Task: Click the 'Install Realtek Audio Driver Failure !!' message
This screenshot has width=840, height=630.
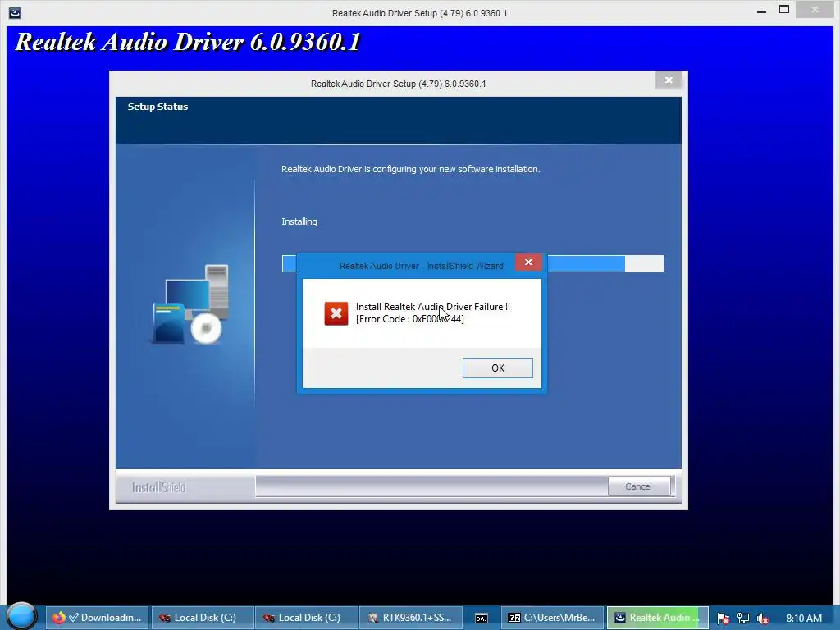Action: tap(433, 307)
